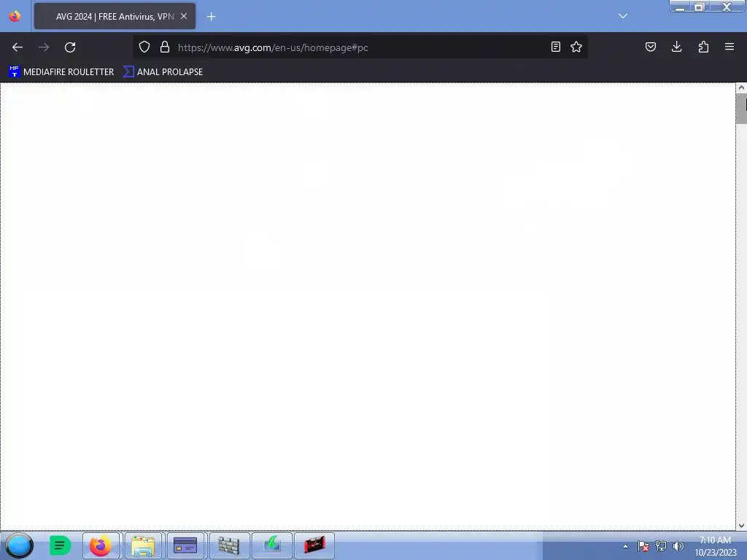Image resolution: width=747 pixels, height=560 pixels.
Task: Close the AVG 2024 tab
Action: pyautogui.click(x=184, y=16)
